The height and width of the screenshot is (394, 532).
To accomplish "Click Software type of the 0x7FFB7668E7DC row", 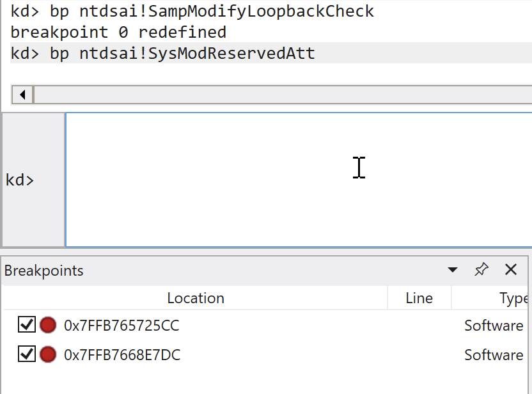I will [494, 355].
